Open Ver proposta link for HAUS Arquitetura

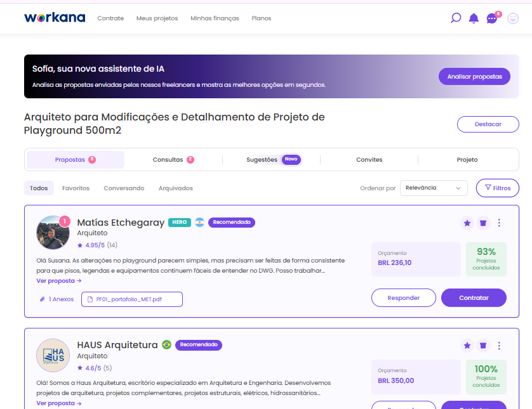click(58, 403)
